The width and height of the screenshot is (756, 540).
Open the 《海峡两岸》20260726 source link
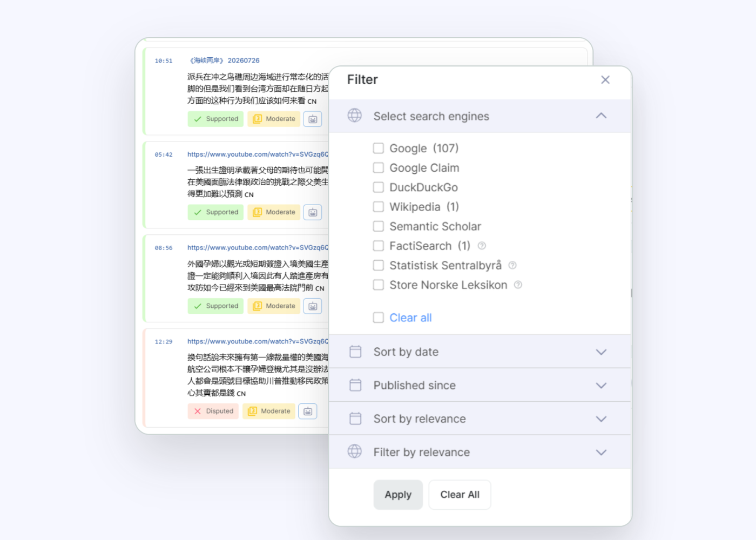tap(224, 60)
